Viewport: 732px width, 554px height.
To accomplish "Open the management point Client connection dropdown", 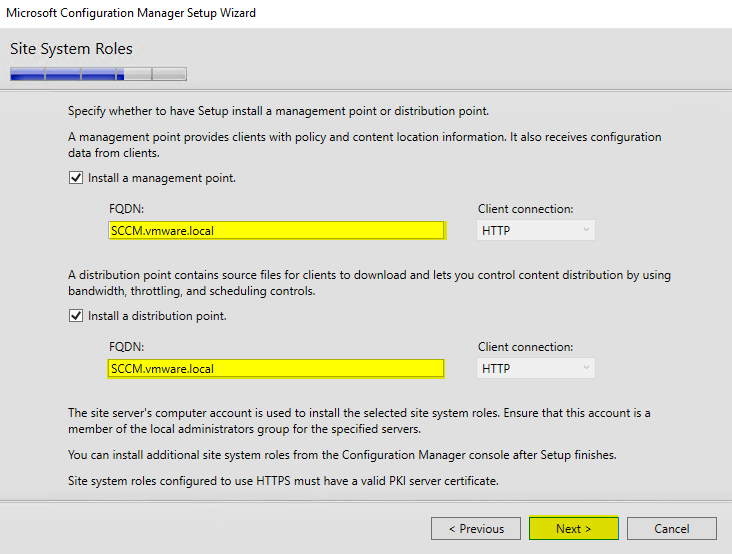I will (535, 230).
